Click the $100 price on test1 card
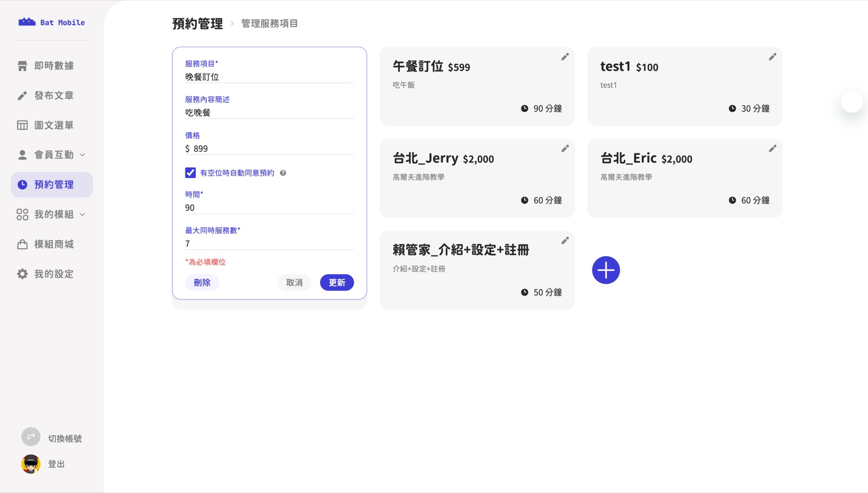The image size is (868, 493). coord(647,68)
